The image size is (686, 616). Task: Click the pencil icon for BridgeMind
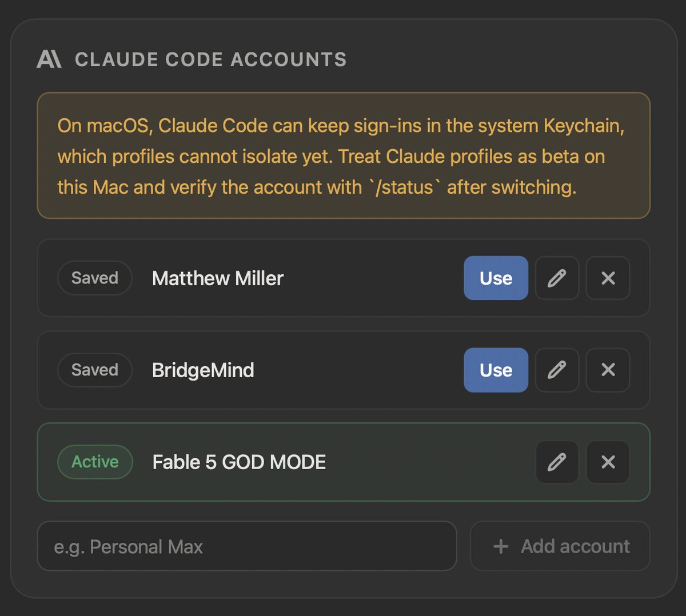[x=557, y=370]
